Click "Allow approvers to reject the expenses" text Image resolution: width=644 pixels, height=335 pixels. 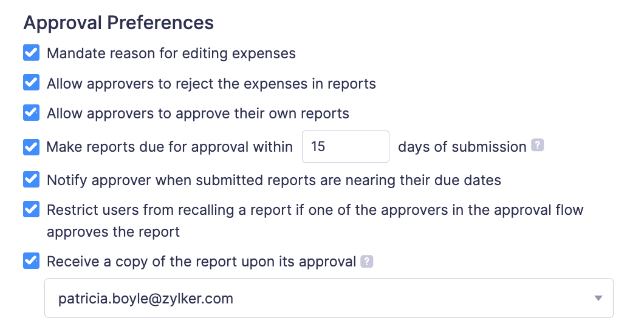coord(211,83)
